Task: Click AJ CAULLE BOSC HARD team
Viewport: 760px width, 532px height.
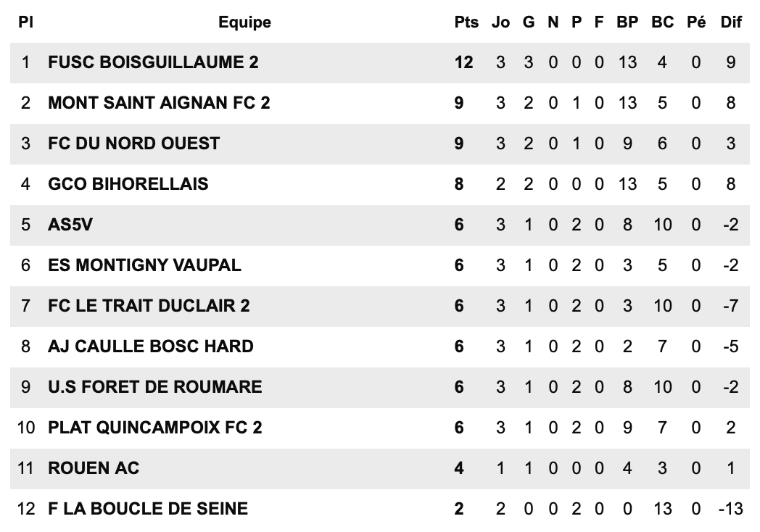Action: 151,346
